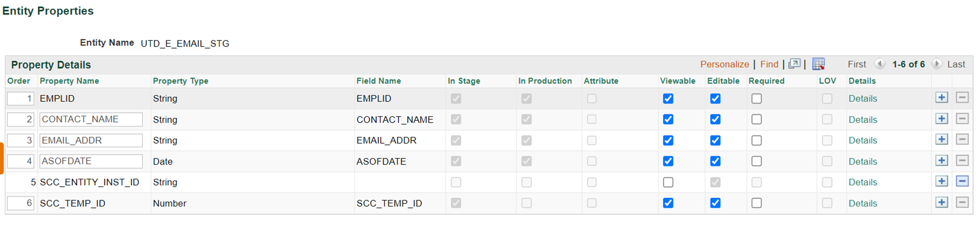Open Personalize grid settings link

point(724,64)
